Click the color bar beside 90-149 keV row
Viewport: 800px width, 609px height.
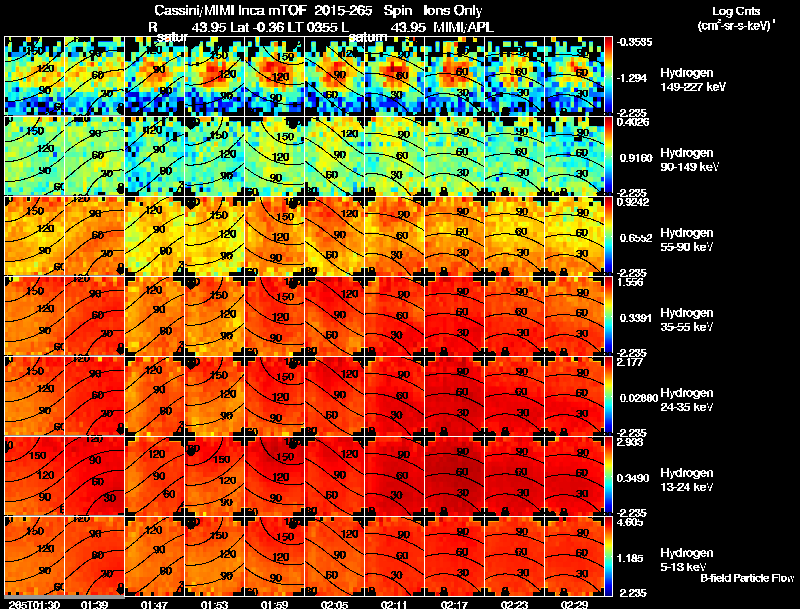click(608, 156)
